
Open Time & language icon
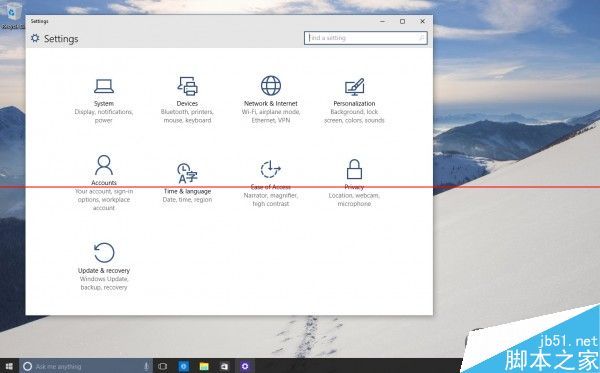tap(187, 173)
